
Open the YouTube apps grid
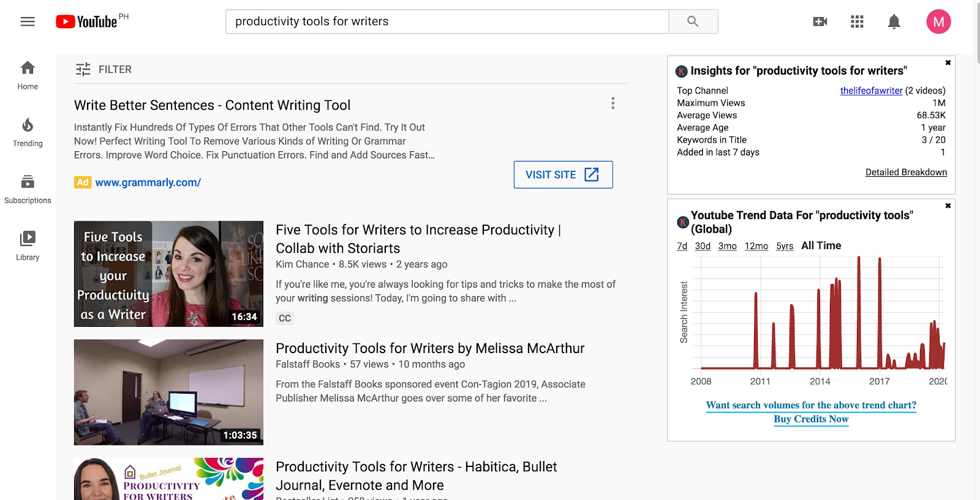pos(857,22)
